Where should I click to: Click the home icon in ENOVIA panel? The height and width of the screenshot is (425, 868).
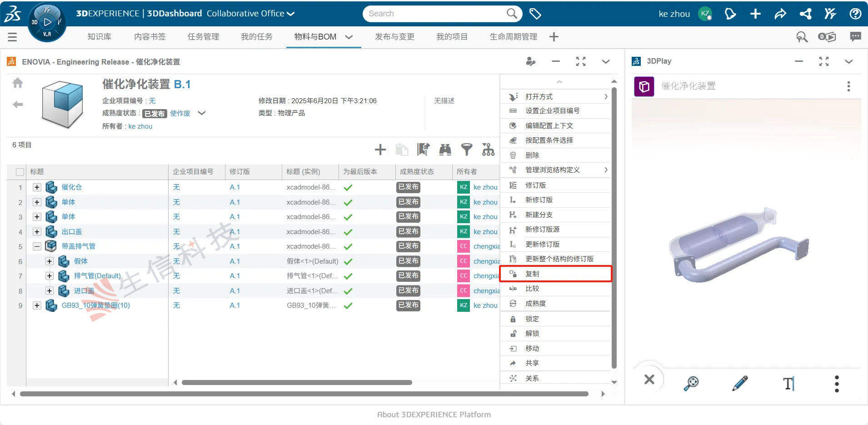18,83
